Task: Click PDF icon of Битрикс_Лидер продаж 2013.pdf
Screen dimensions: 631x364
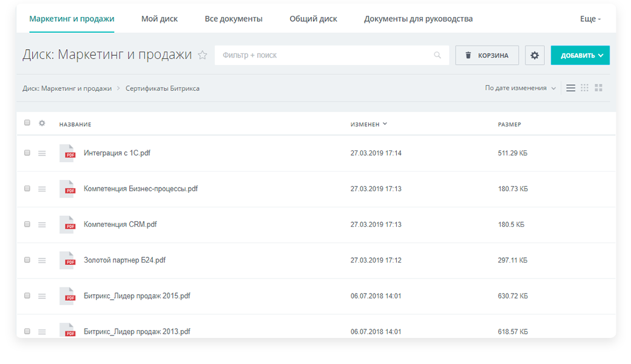Action: click(x=67, y=331)
